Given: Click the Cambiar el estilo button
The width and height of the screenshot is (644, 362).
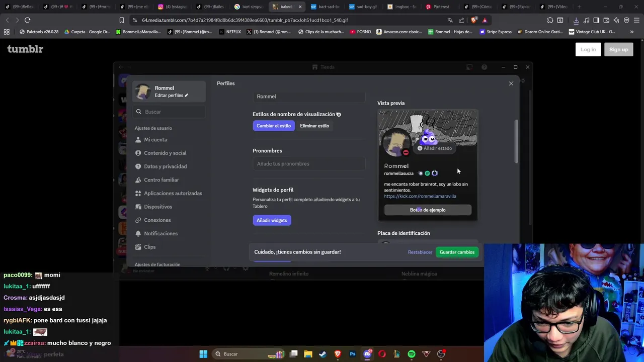Looking at the screenshot, I should (x=274, y=126).
